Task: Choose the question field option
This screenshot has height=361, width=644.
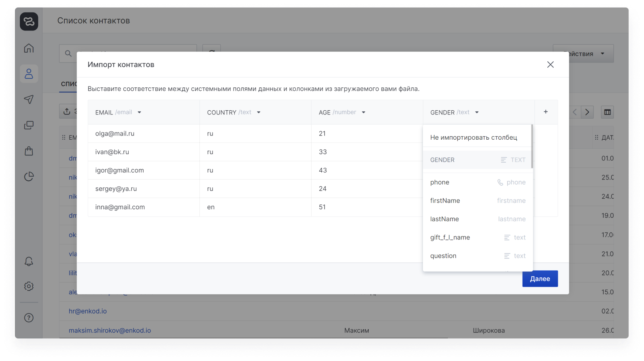Action: (x=478, y=256)
